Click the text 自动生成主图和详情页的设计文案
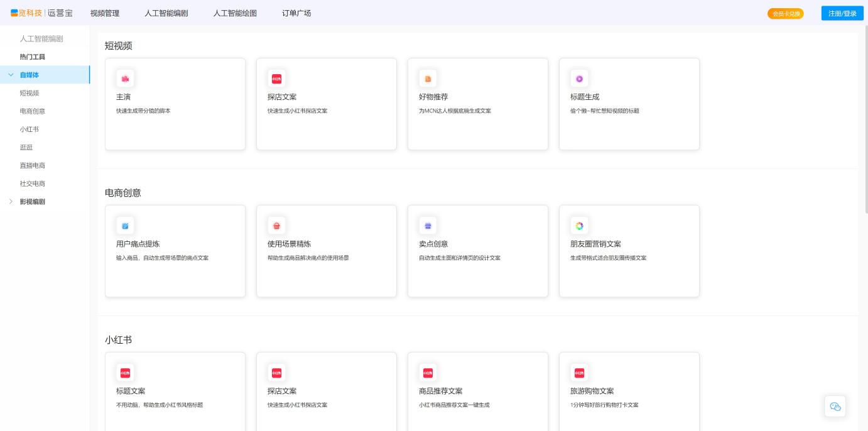868x431 pixels. [x=460, y=258]
